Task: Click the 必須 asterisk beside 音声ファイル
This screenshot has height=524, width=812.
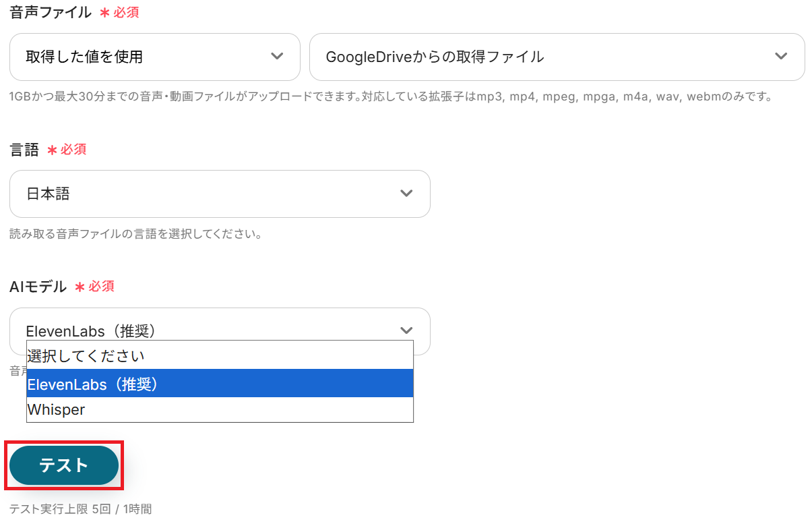Action: tap(104, 12)
